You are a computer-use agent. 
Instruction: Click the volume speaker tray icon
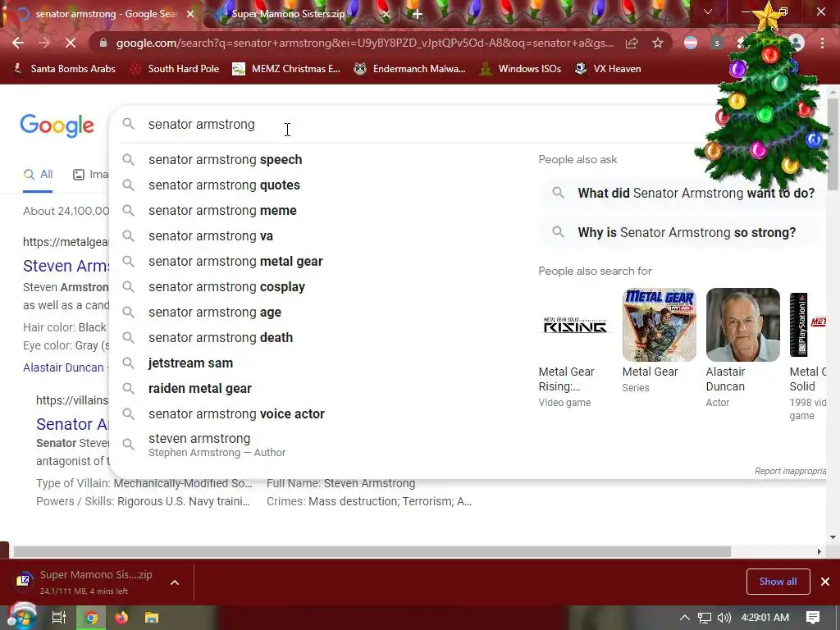[724, 618]
